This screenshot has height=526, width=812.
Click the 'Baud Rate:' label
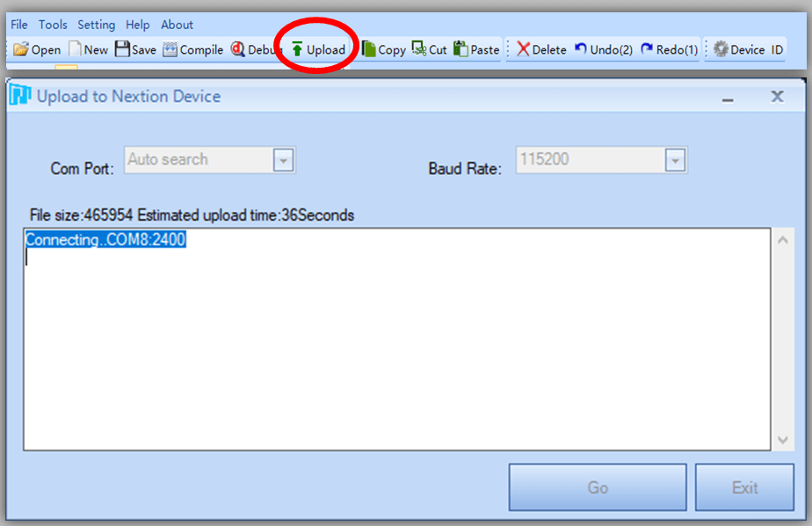[x=465, y=168]
